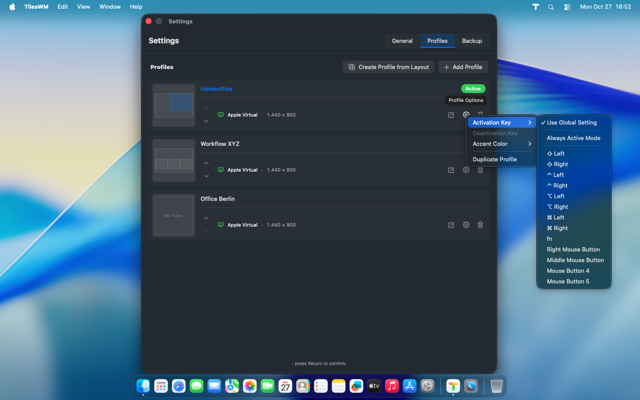The height and width of the screenshot is (400, 640).
Task: Switch to the General tab
Action: pyautogui.click(x=402, y=41)
